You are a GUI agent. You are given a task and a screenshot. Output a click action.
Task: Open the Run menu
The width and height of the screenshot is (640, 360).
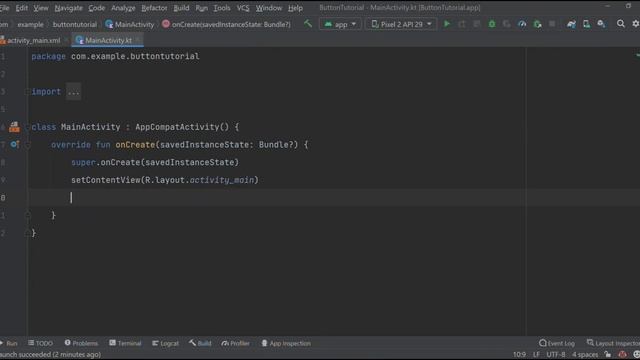pos(202,8)
